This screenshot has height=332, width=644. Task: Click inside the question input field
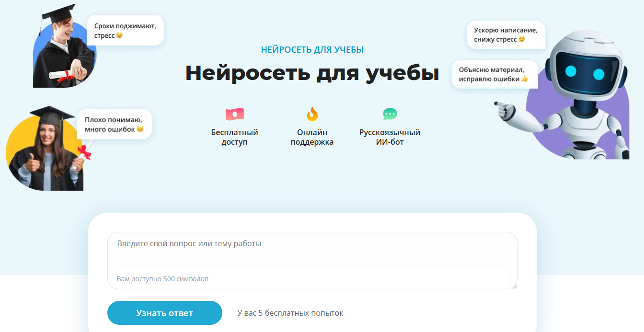tap(311, 254)
